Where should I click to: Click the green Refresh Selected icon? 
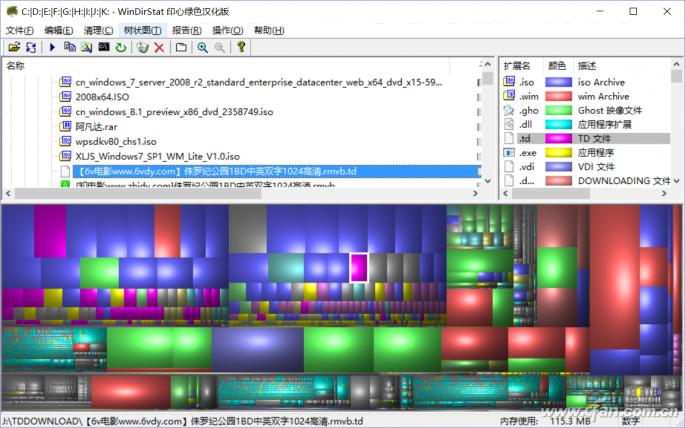point(121,47)
